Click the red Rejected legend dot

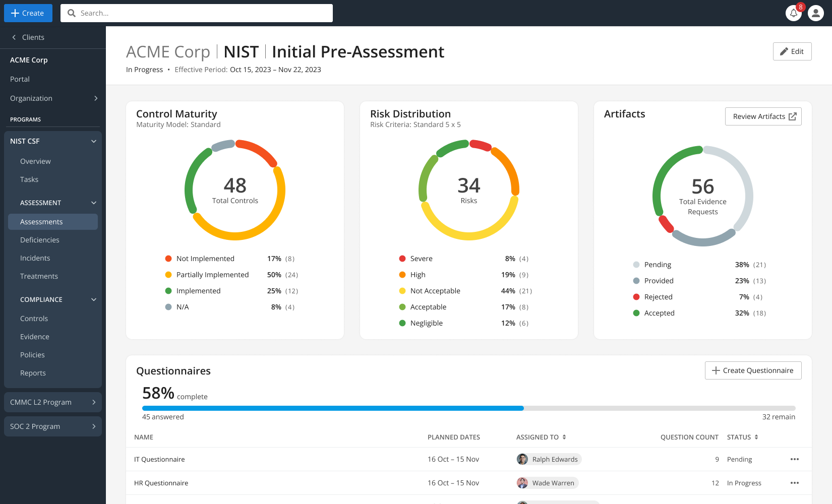[636, 297]
